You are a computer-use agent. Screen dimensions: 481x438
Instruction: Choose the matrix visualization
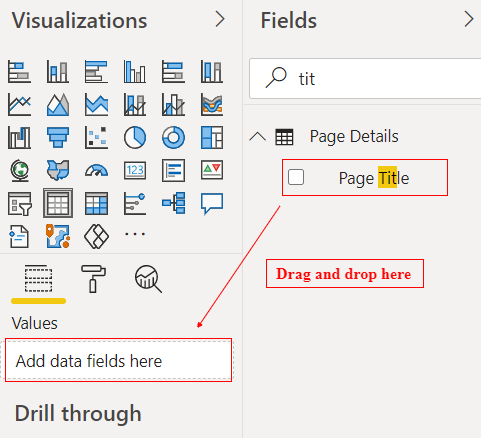(96, 203)
